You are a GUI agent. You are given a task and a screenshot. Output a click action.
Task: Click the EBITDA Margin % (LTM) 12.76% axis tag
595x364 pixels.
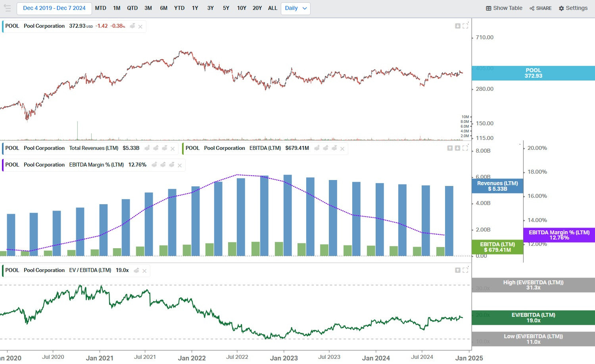coord(559,235)
